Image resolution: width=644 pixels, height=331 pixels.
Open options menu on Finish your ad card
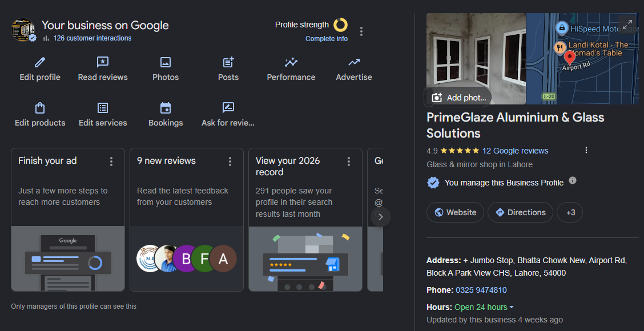111,162
